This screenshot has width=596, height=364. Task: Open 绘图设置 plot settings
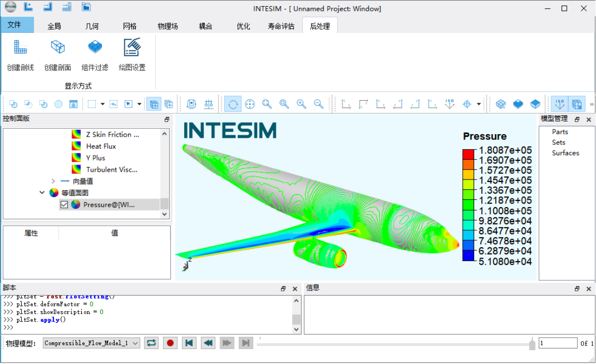pyautogui.click(x=132, y=48)
